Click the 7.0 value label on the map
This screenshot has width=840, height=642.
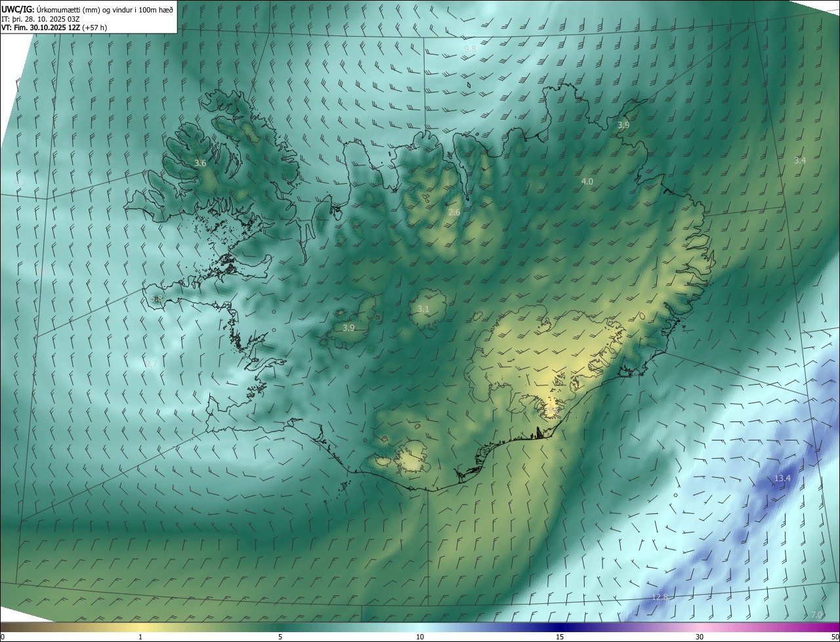click(816, 614)
